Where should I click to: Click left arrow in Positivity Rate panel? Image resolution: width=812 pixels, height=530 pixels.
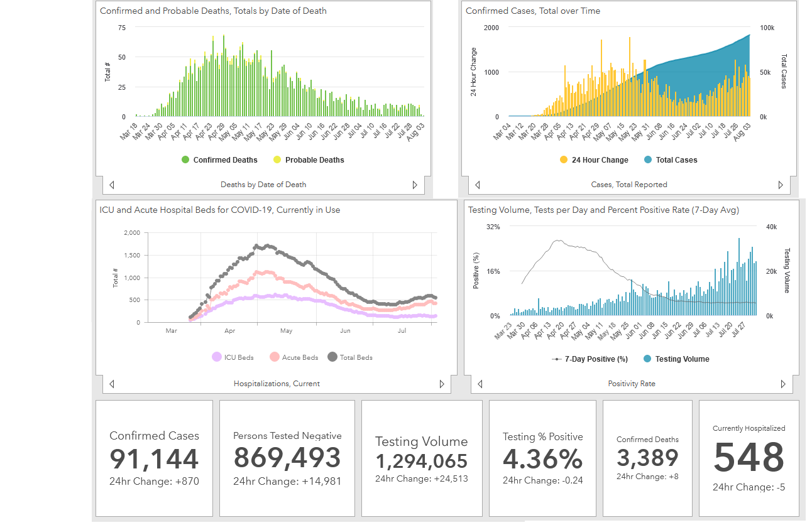(480, 384)
